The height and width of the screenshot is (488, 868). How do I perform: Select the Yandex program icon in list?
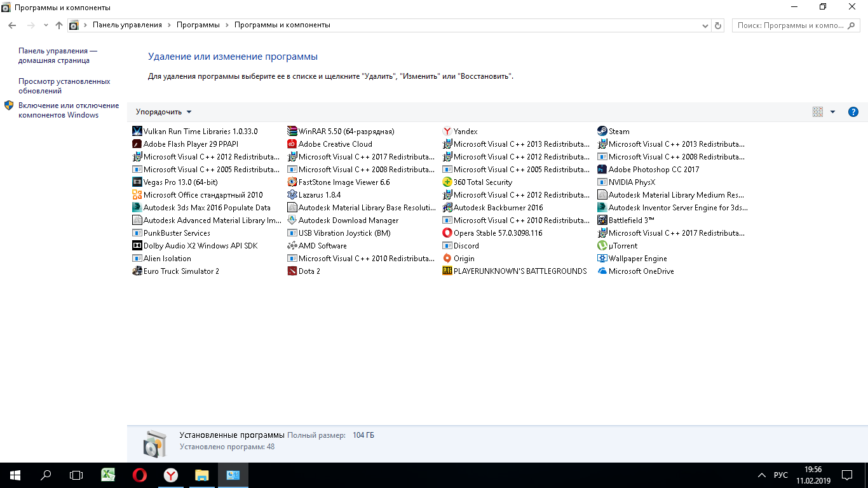coord(447,132)
